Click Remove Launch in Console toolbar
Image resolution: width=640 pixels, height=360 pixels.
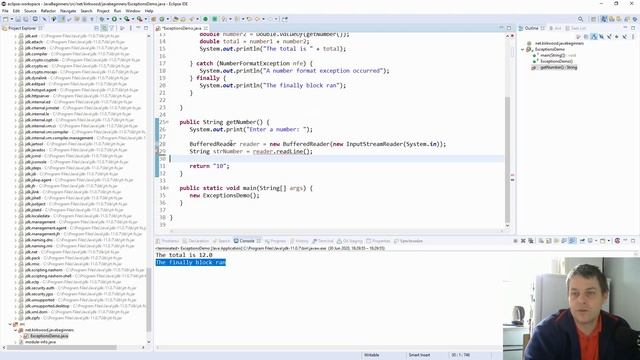523,241
